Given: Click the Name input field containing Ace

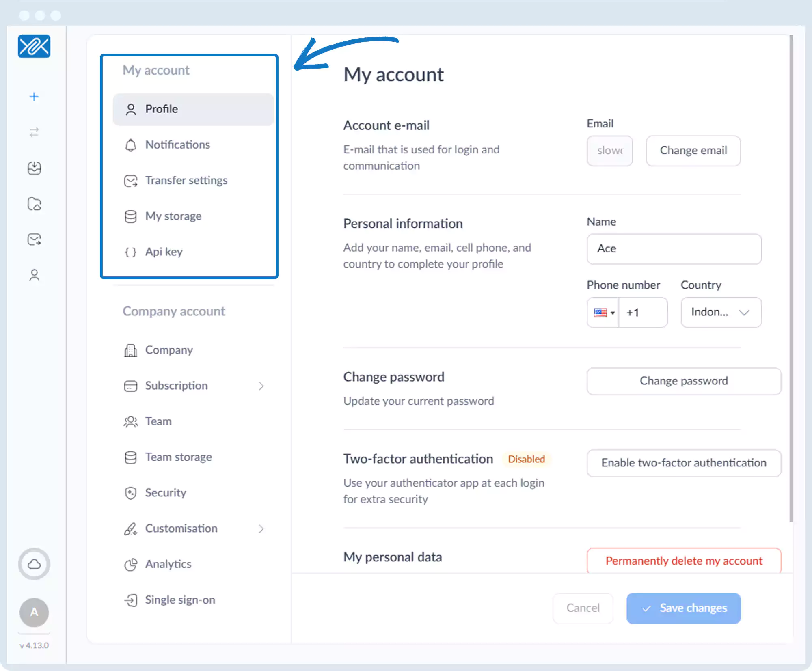Looking at the screenshot, I should (x=674, y=249).
